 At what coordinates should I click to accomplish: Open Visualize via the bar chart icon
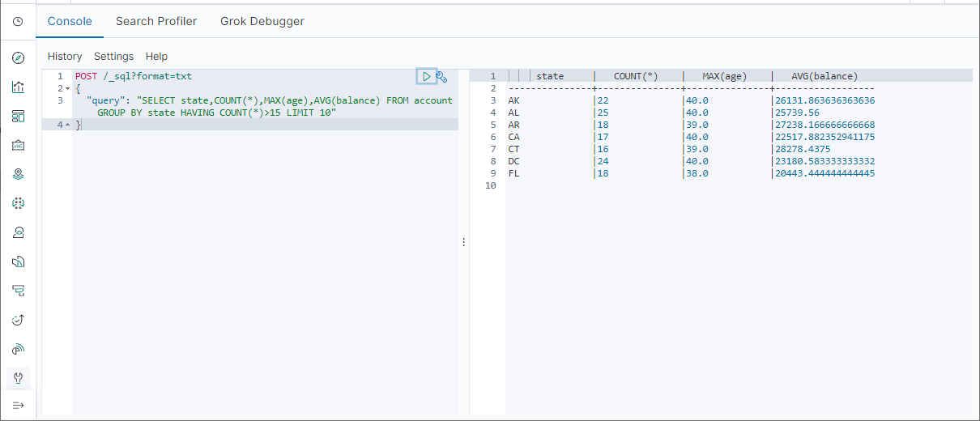click(18, 87)
